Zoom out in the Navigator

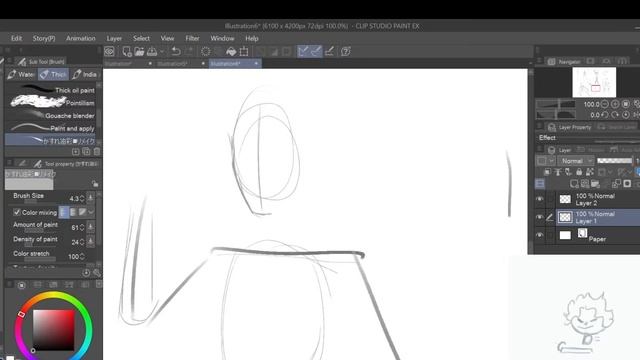[605, 104]
